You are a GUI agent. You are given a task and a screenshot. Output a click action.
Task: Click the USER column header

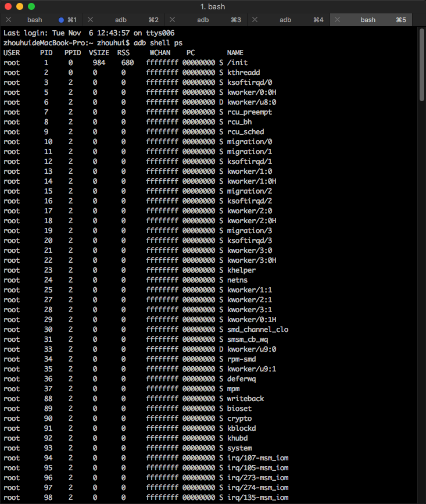pyautogui.click(x=12, y=53)
